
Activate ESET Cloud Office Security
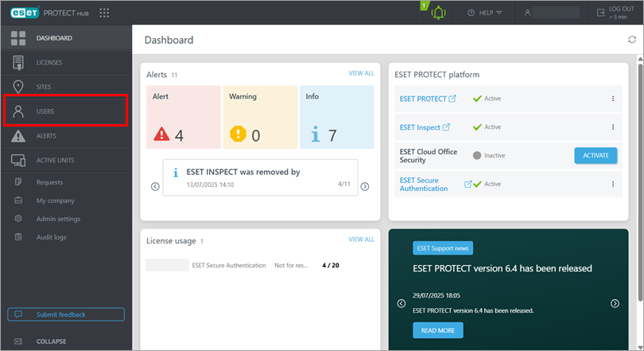click(596, 155)
